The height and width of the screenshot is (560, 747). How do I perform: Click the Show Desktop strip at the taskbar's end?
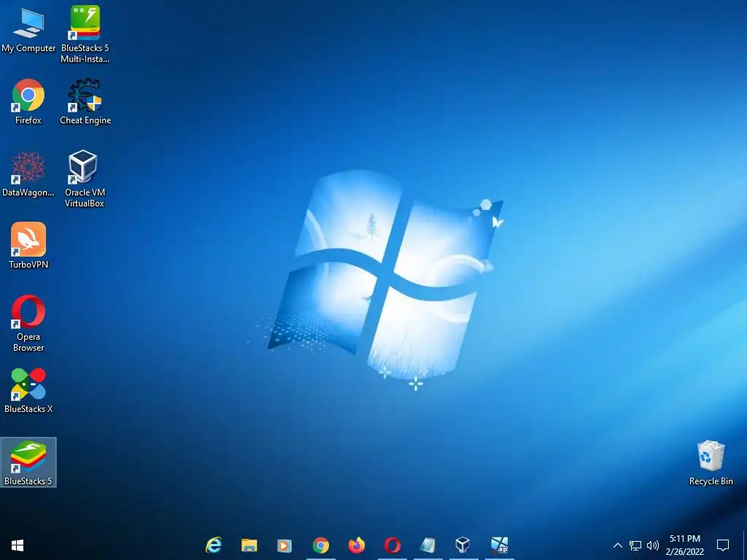[745, 545]
